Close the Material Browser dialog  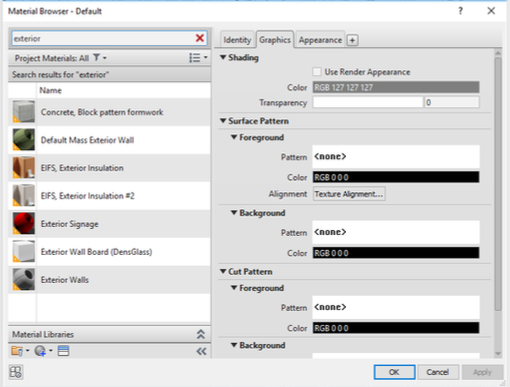point(491,11)
